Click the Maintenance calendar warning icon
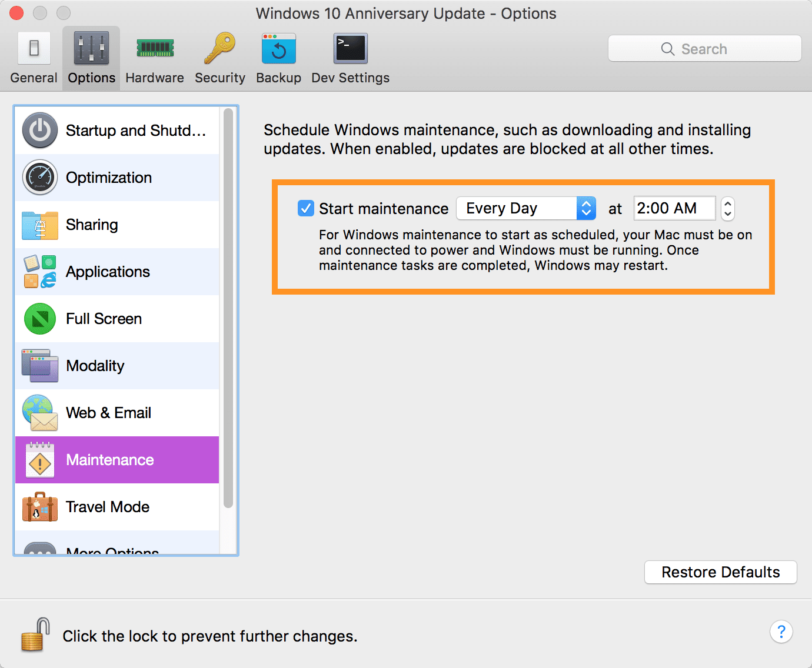The width and height of the screenshot is (812, 668). [x=40, y=460]
